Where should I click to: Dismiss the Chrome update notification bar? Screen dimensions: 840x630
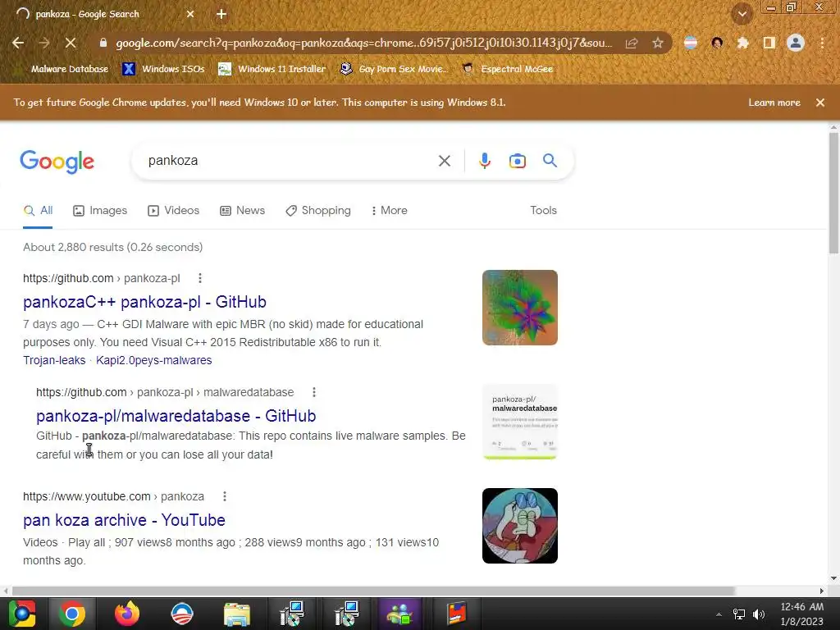[x=820, y=103]
